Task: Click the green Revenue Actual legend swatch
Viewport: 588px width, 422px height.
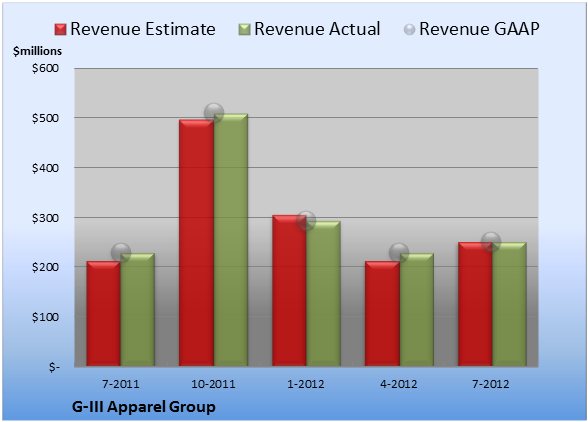Action: point(244,30)
